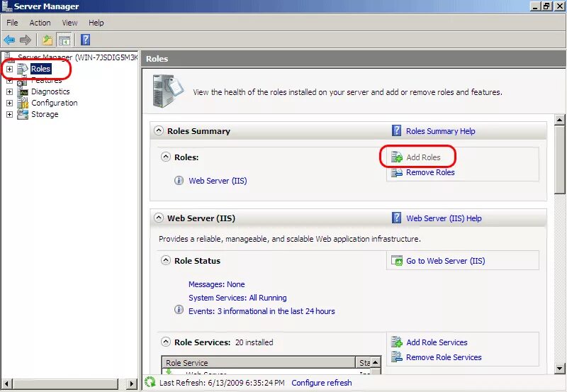Toggle the Show/Hide console tree icon
Image resolution: width=567 pixels, height=392 pixels.
click(x=64, y=40)
